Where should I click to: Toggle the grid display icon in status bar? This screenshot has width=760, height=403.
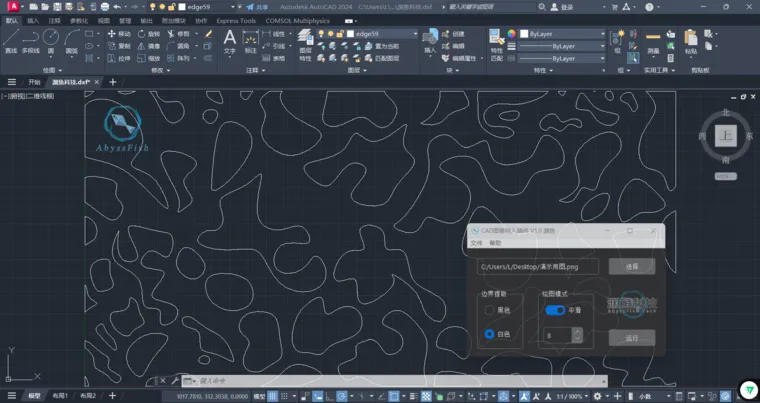click(x=273, y=396)
